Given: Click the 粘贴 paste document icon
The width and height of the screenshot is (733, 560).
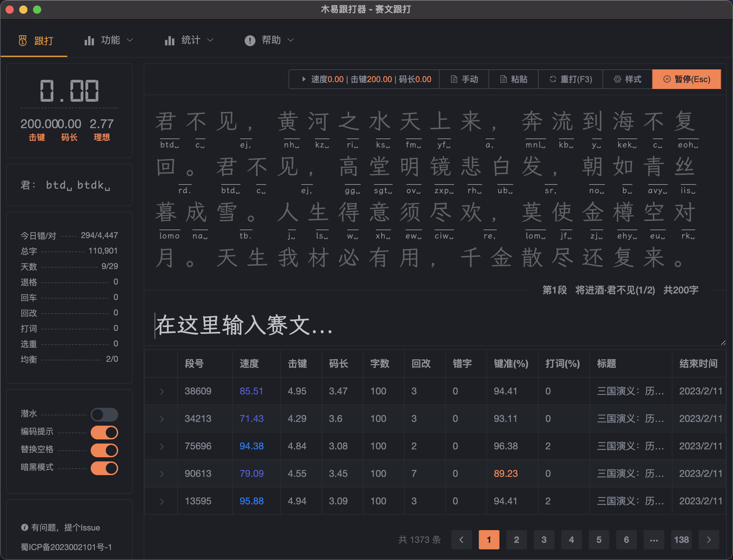Looking at the screenshot, I should pos(504,79).
